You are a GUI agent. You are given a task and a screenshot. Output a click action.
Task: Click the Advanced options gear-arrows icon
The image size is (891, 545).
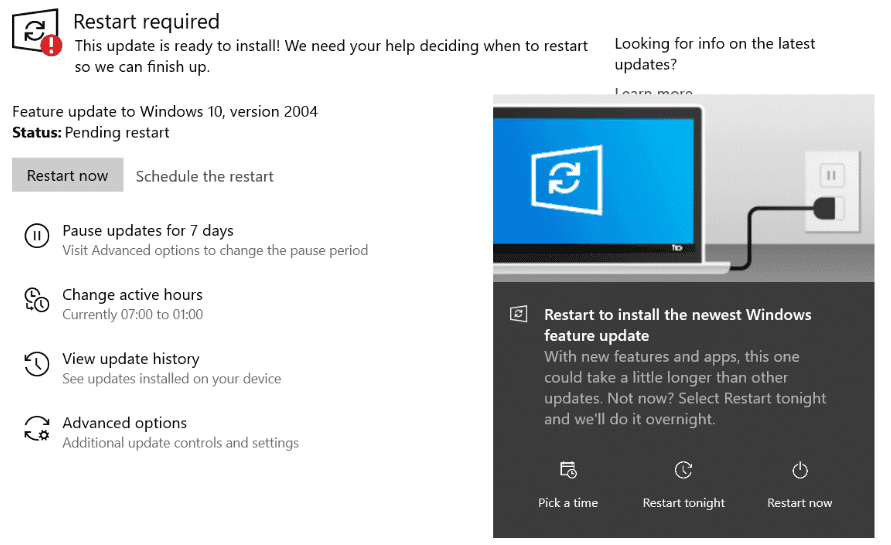(x=37, y=428)
